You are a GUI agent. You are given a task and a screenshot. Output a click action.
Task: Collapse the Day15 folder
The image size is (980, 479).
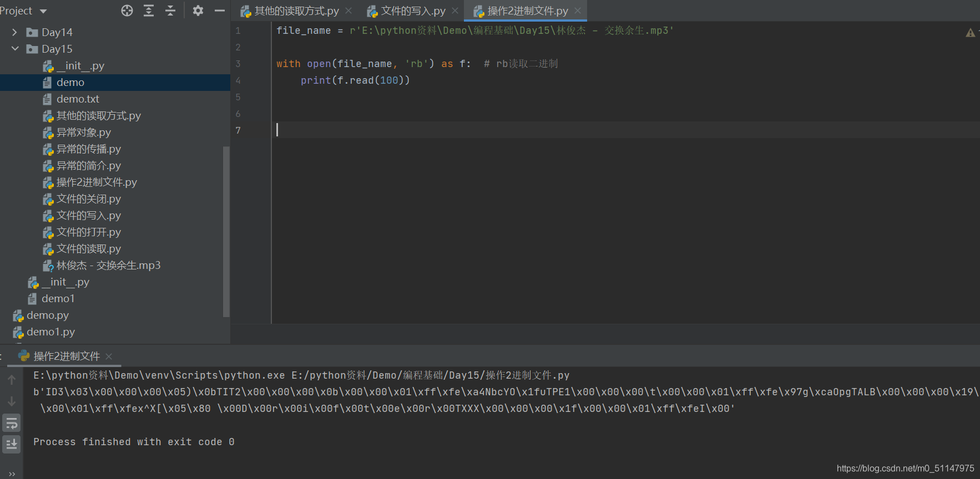pyautogui.click(x=14, y=49)
